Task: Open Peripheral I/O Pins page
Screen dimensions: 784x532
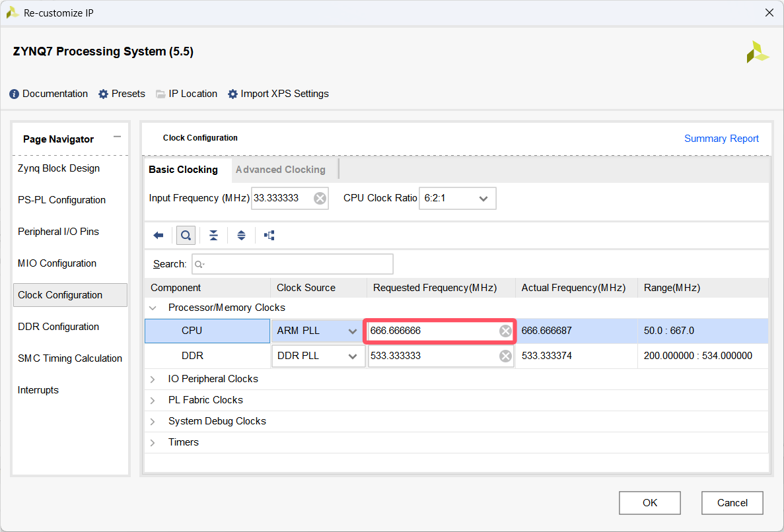Action: 59,232
